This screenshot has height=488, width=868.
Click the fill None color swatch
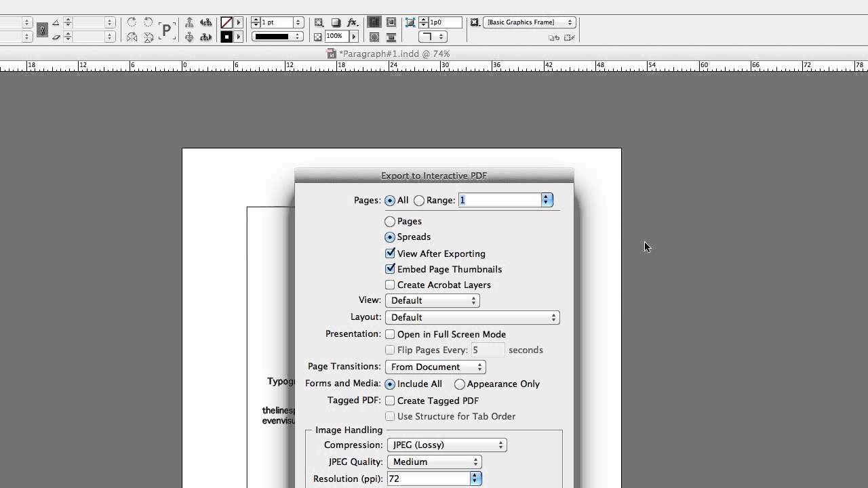click(x=226, y=22)
